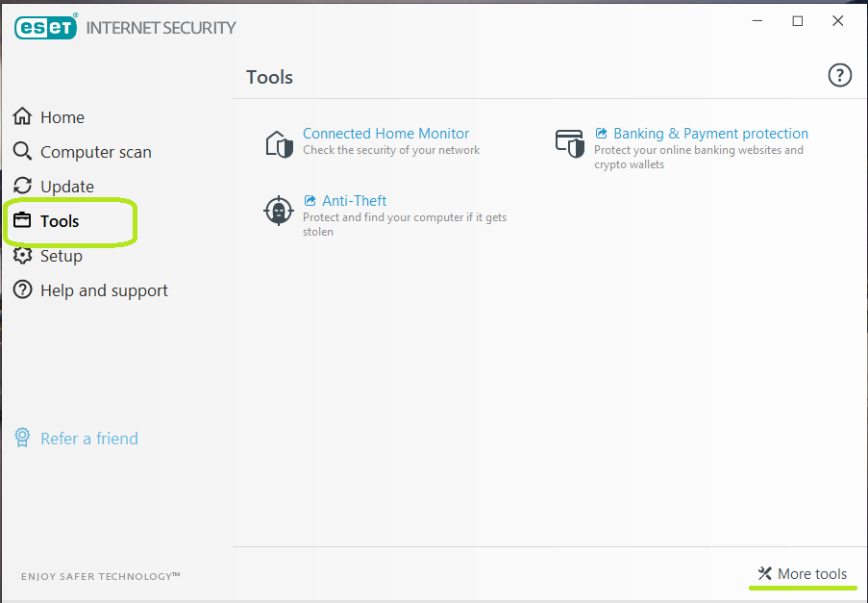The image size is (868, 603).
Task: Select Update in the sidebar
Action: click(67, 187)
